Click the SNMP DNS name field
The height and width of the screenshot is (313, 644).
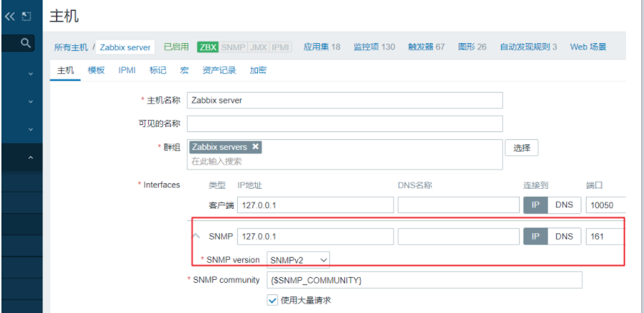(x=459, y=236)
